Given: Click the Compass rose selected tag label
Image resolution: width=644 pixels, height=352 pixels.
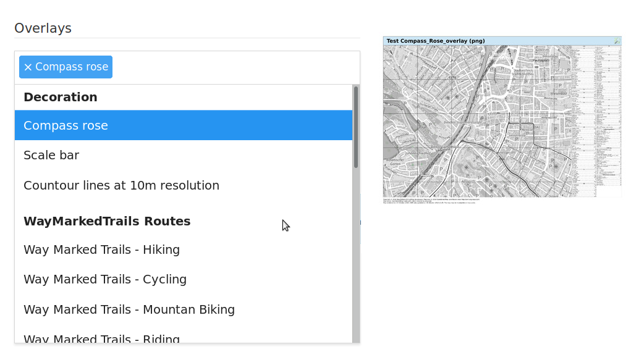Looking at the screenshot, I should pyautogui.click(x=72, y=67).
